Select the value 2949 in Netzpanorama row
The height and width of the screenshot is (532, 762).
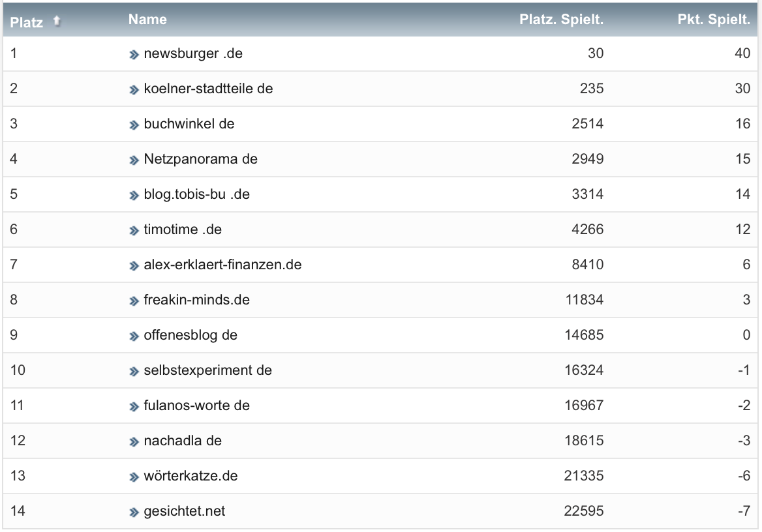(x=588, y=159)
